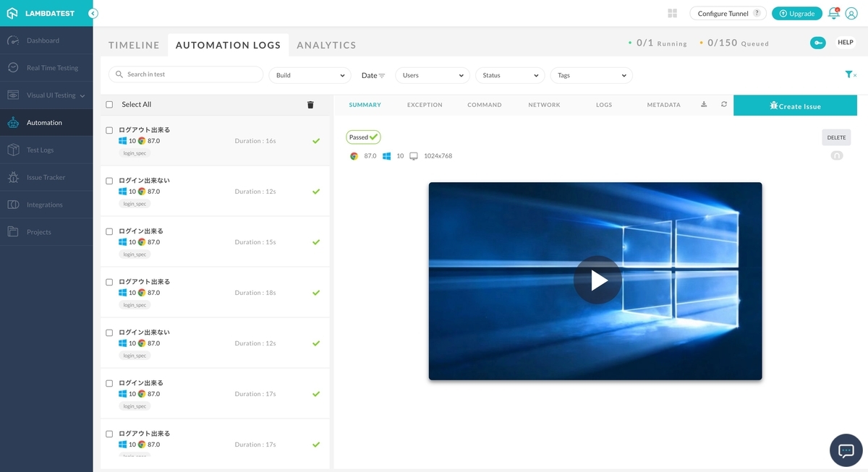Tick checkbox for the 17s ログアウト出来る test

[109, 434]
